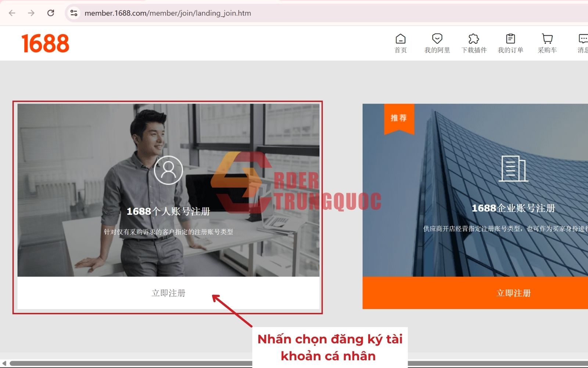Open site information icon in address bar

(x=74, y=13)
